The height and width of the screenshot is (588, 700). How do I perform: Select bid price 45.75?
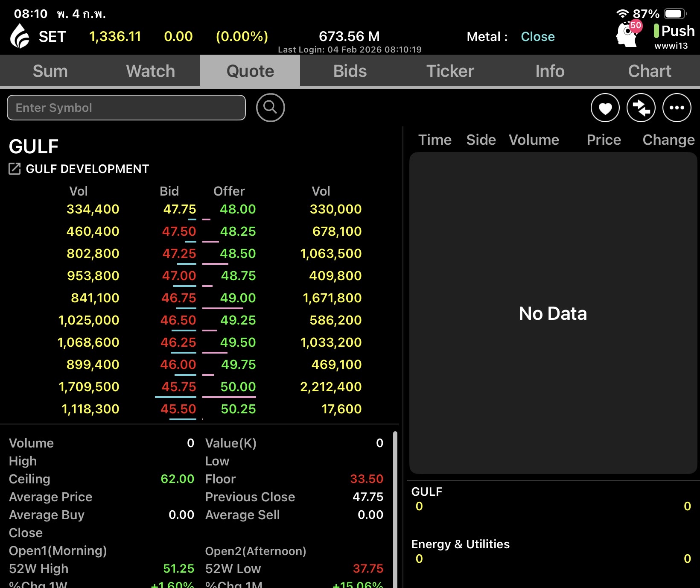179,386
